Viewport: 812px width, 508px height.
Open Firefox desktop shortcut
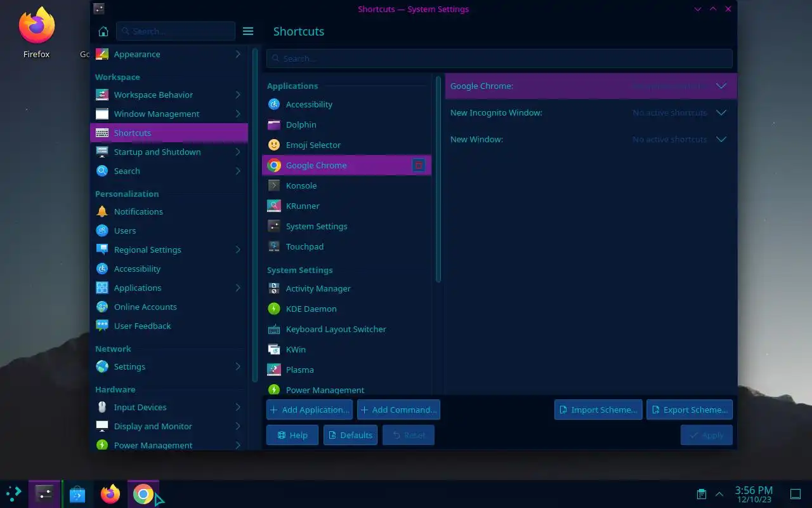[36, 32]
